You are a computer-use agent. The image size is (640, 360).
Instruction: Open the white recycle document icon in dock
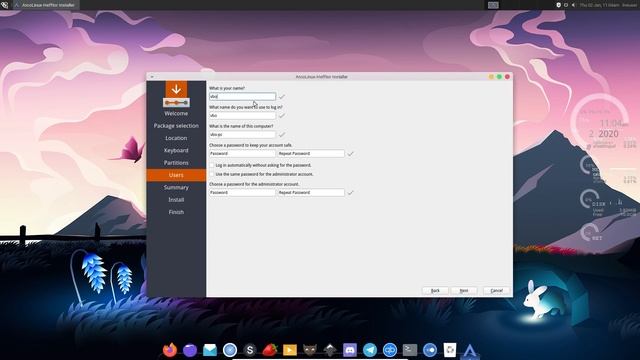pyautogui.click(x=450, y=350)
